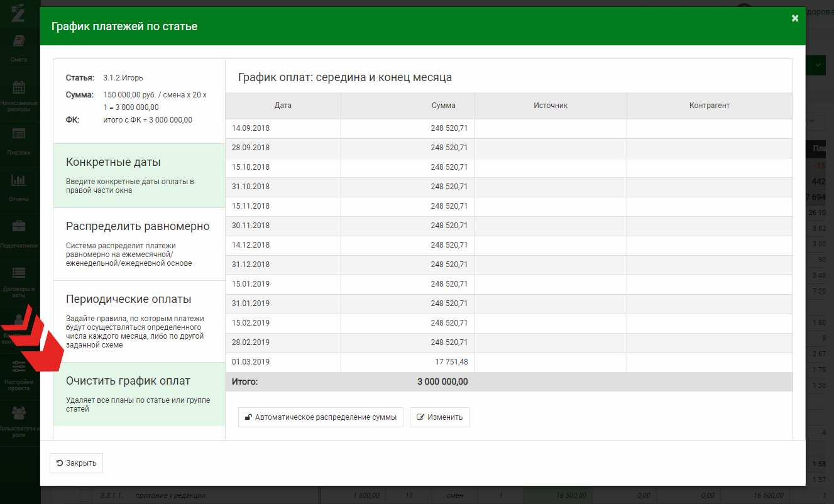Image resolution: width=834 pixels, height=504 pixels.
Task: Click the Итого: label
Action: tap(245, 381)
